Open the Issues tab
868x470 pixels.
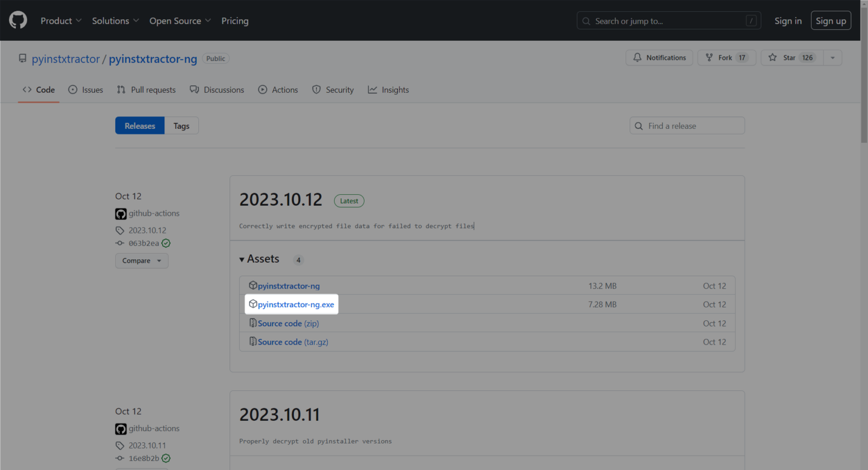(86, 90)
